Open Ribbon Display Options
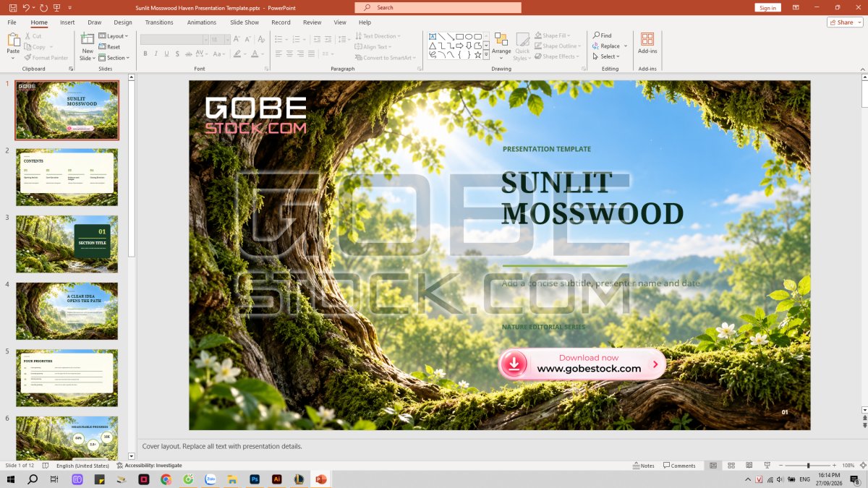868x488 pixels. coord(796,7)
